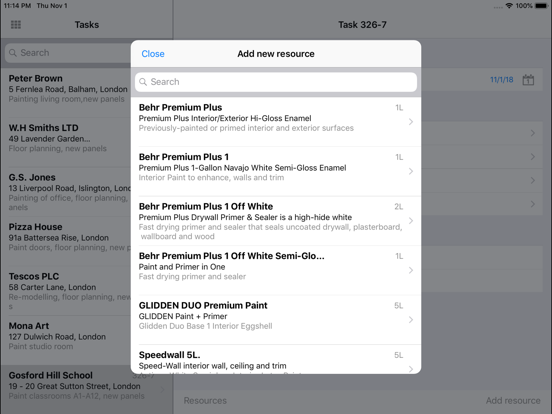Image resolution: width=552 pixels, height=414 pixels.
Task: Select Speedwall 5L. resource title
Action: (169, 355)
